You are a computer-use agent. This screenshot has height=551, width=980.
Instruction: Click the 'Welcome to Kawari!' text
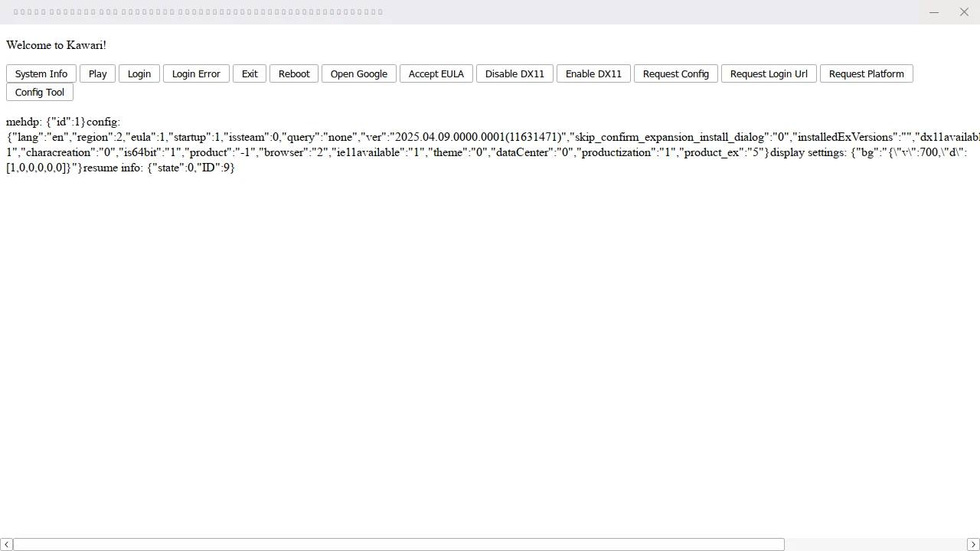56,45
